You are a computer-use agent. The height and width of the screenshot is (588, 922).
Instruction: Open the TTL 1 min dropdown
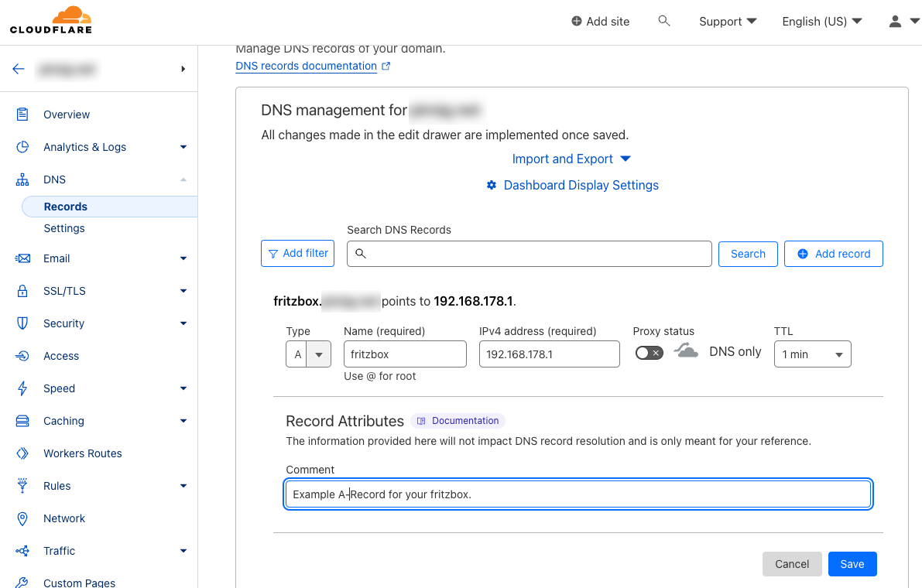pyautogui.click(x=812, y=354)
